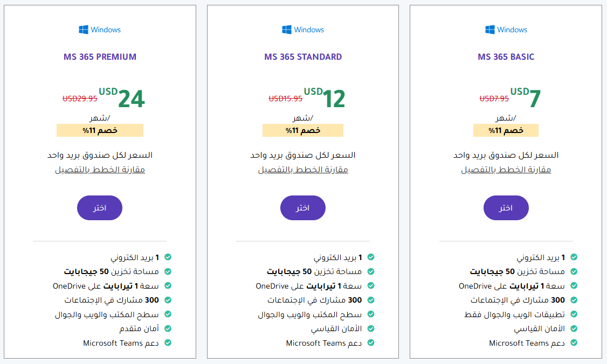Choose the MS 365 Premium plan

pos(100,208)
